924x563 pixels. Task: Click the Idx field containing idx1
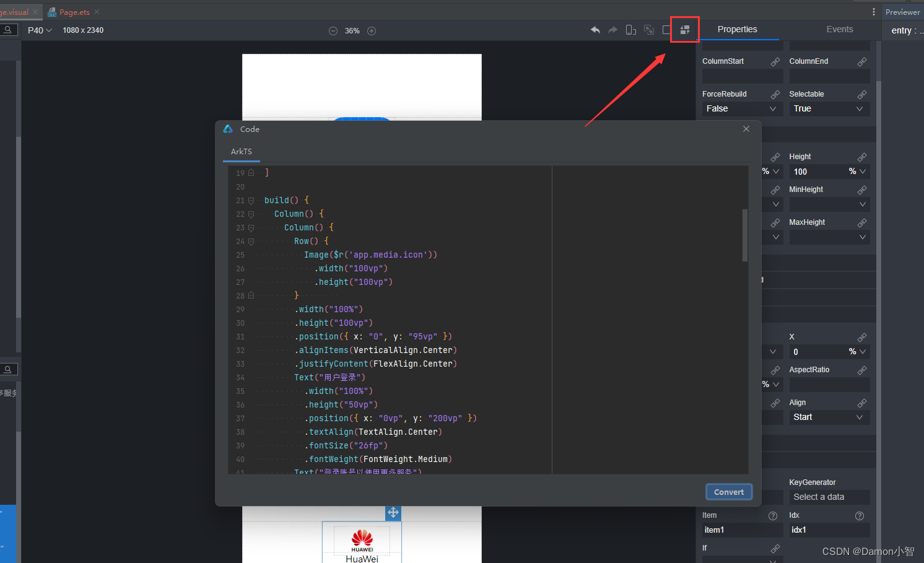point(829,530)
